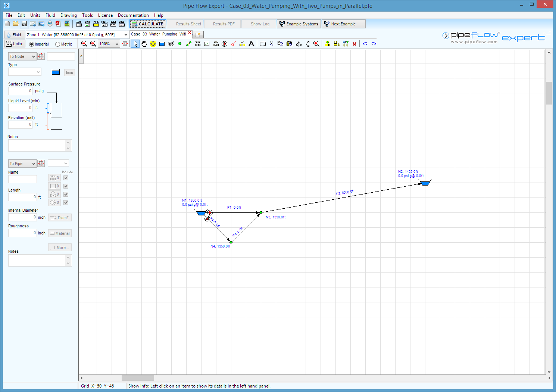This screenshot has height=392, width=556.
Task: Click the Next Example button
Action: (x=344, y=24)
